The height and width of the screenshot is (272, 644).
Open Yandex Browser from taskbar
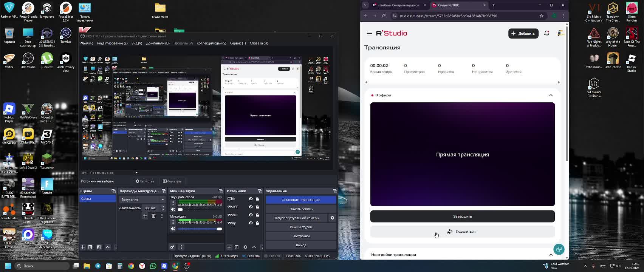[x=142, y=266]
